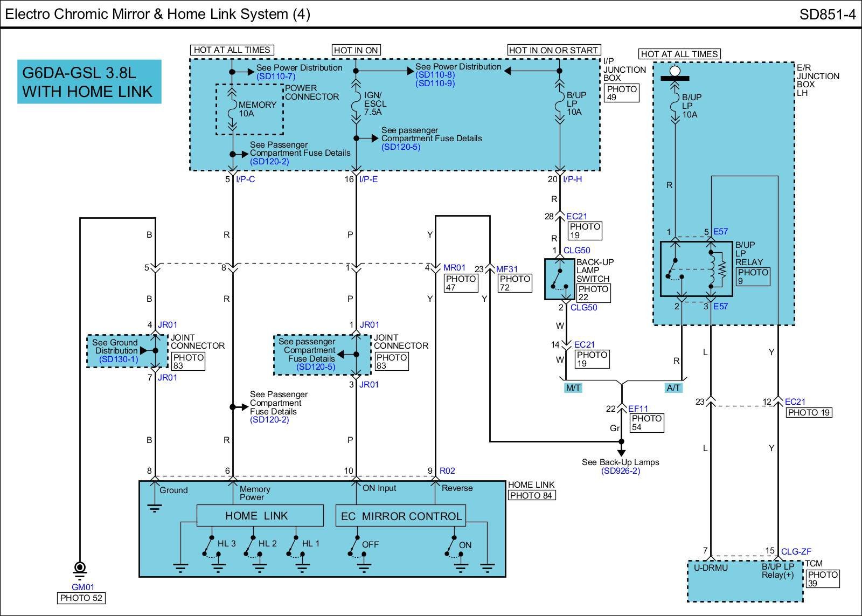Click the HL 3 switch symbol
The width and height of the screenshot is (862, 616).
point(208,546)
